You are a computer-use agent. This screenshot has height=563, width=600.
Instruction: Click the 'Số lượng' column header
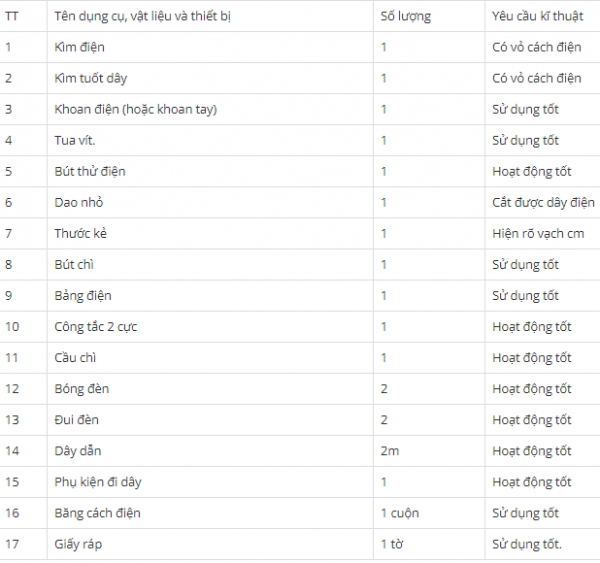(x=407, y=17)
